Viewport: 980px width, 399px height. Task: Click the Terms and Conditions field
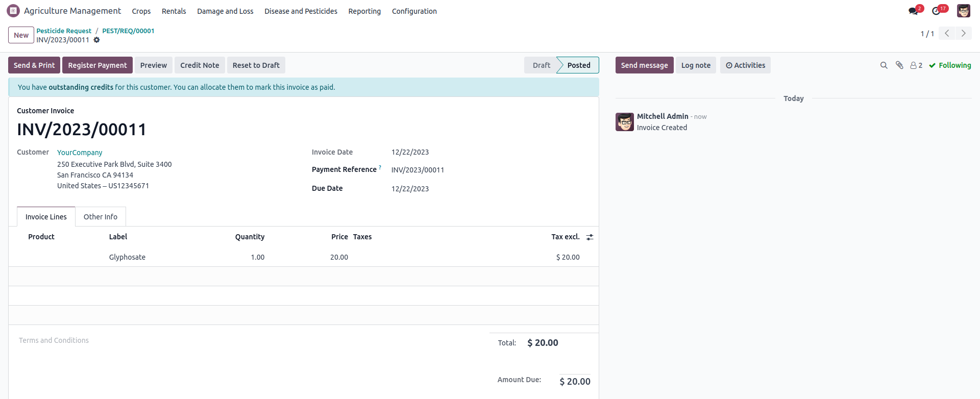54,340
